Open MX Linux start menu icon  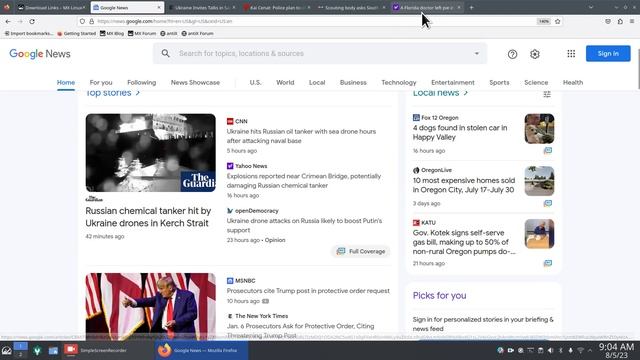point(7,350)
